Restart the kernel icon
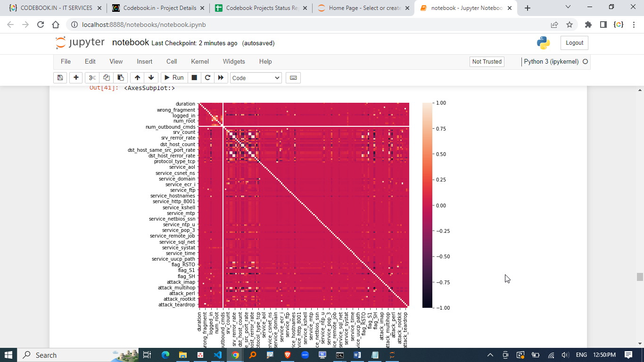This screenshot has height=362, width=644. pos(207,78)
